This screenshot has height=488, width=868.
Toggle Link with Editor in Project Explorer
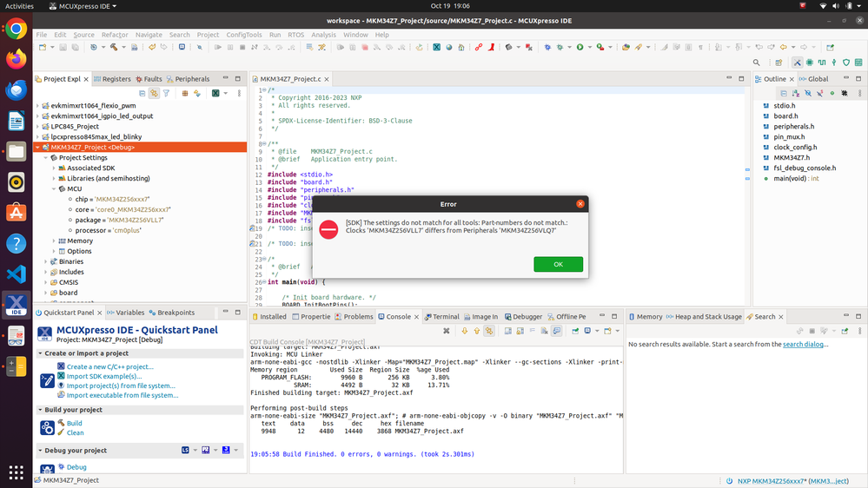[154, 93]
